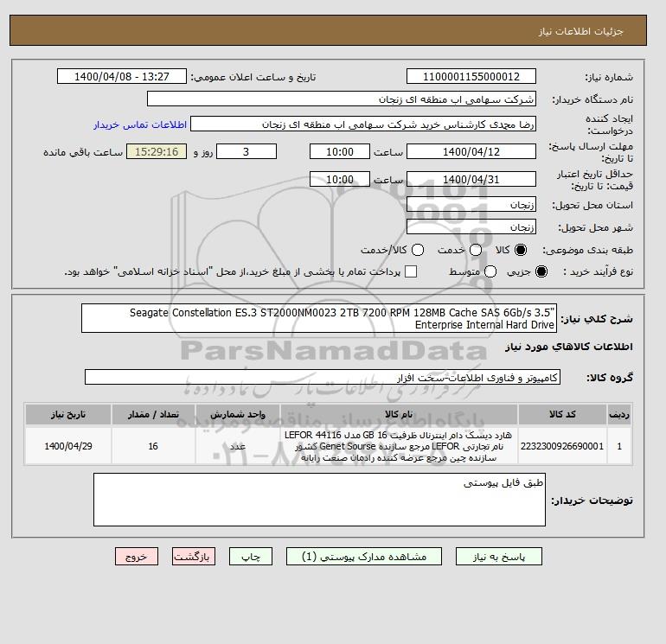Click the گروه کالا label
Viewport: 666px width, 644px height.
pos(610,378)
